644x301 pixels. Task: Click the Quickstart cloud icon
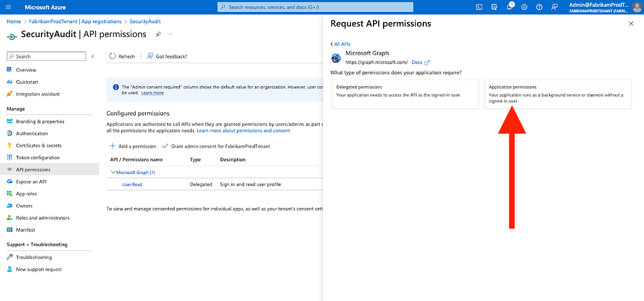pos(9,82)
